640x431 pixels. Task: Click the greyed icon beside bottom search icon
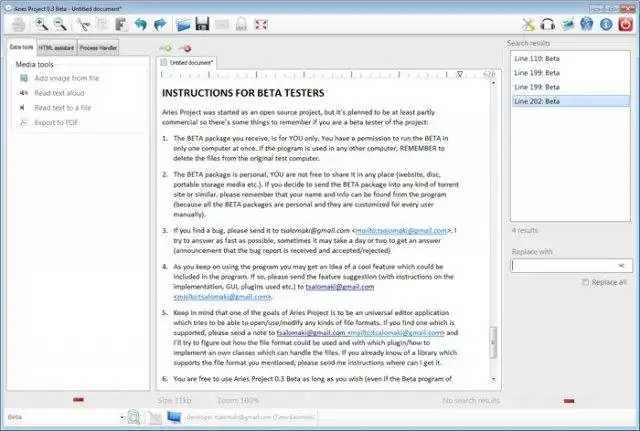tap(155, 417)
